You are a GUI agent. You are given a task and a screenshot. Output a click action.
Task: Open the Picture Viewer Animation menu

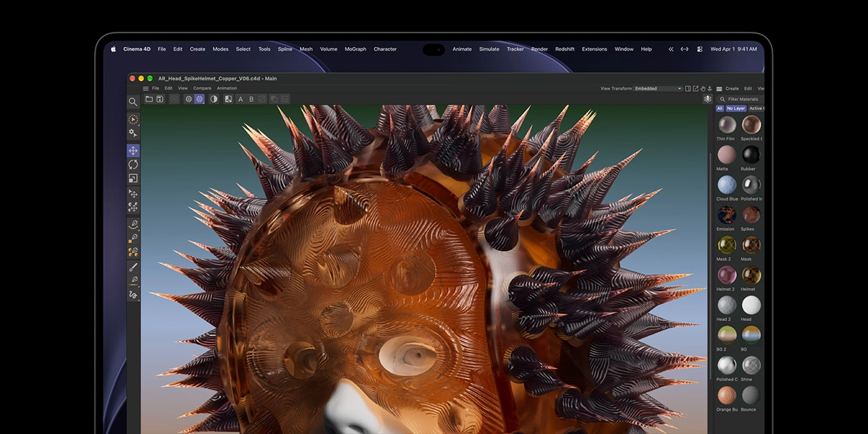[227, 88]
